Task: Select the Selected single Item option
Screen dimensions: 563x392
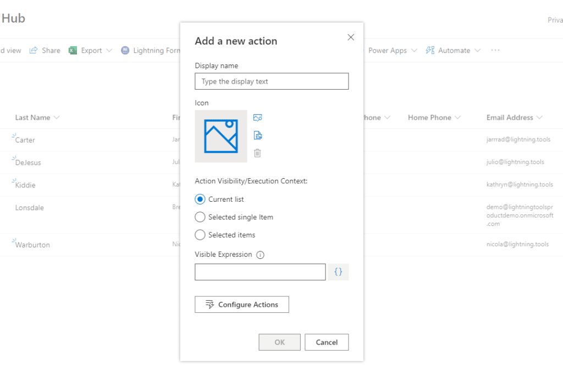Action: point(200,217)
